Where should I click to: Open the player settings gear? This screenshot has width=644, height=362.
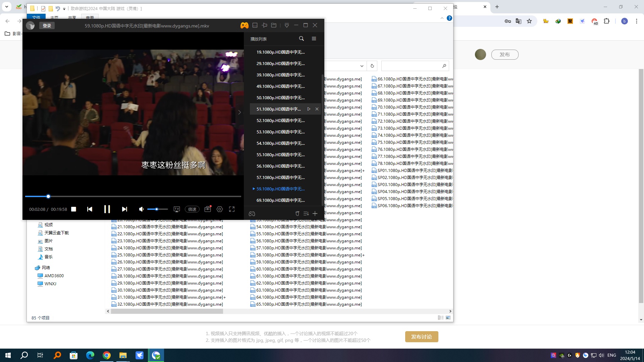tap(220, 209)
